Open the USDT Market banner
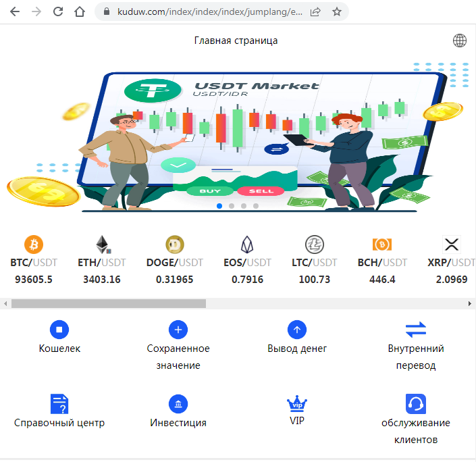 237,136
